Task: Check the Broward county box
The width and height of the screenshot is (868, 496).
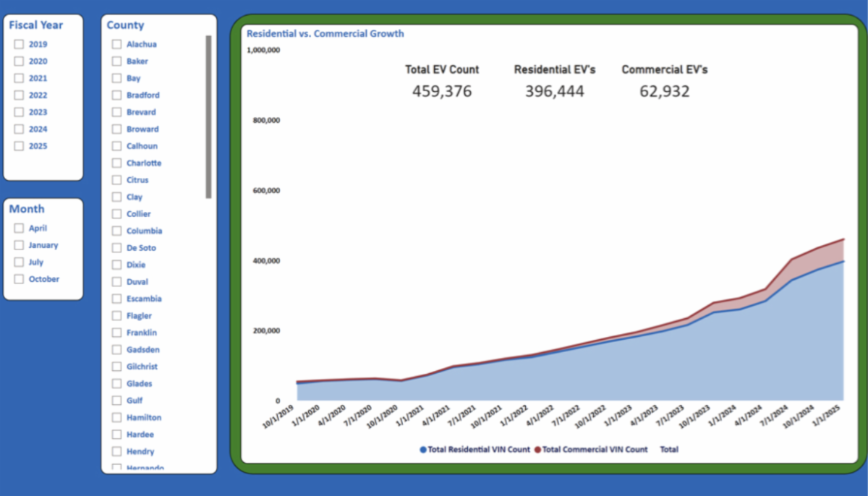Action: 116,129
